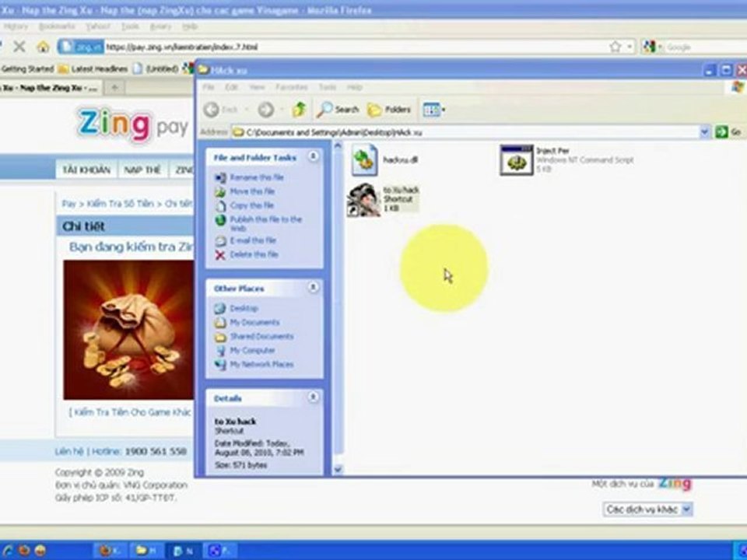Click Rename this file task
The height and width of the screenshot is (560, 747).
tap(256, 177)
